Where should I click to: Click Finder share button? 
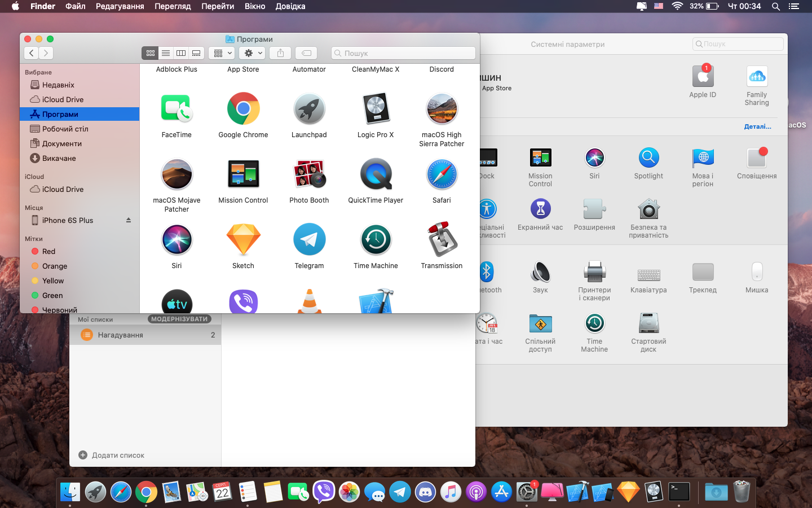pyautogui.click(x=280, y=53)
